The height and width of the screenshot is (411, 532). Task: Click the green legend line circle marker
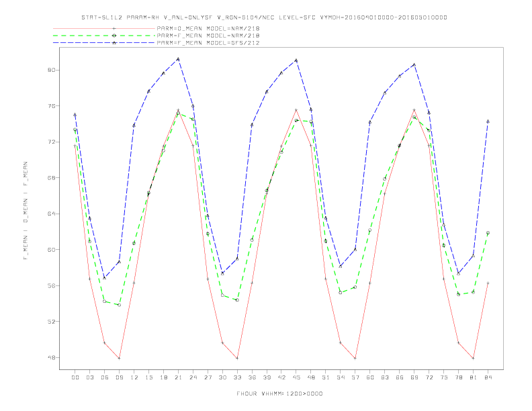point(114,36)
